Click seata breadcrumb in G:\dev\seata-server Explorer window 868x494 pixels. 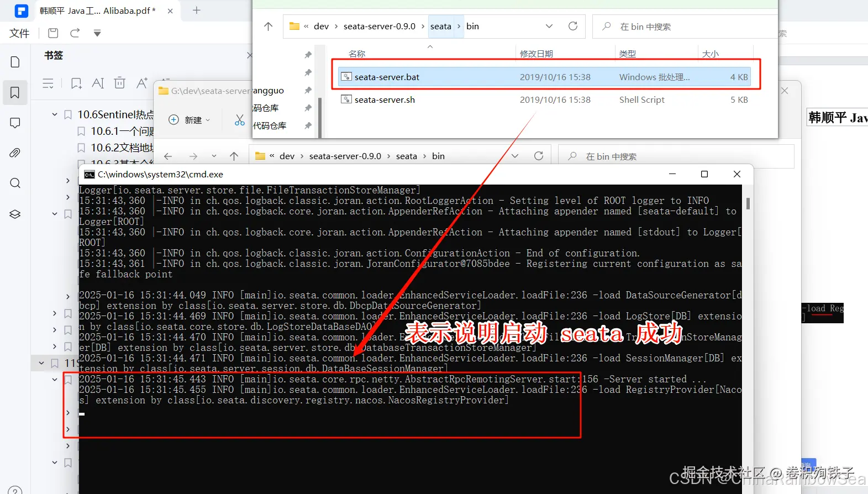pyautogui.click(x=407, y=156)
